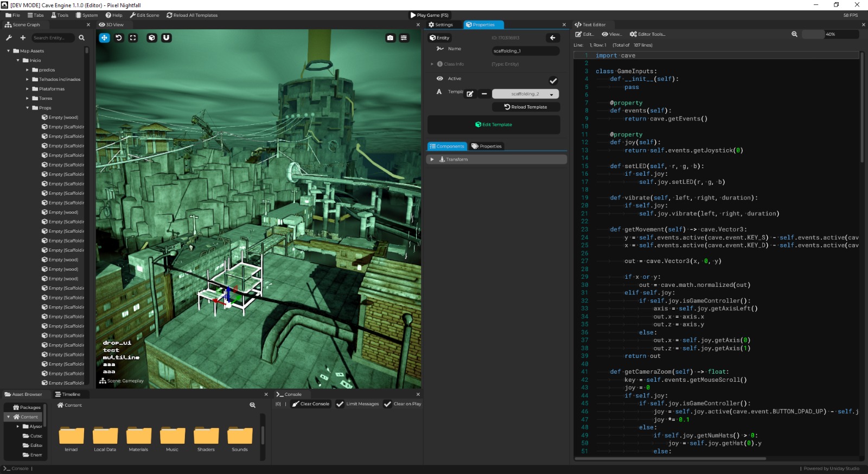Collapse the Map Assets tree node
This screenshot has width=868, height=474.
coord(9,51)
